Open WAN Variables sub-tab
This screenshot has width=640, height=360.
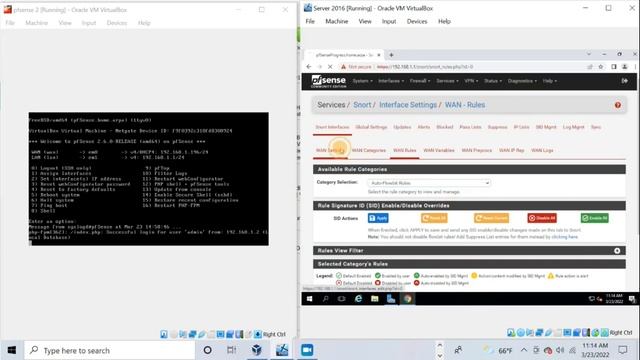point(439,151)
